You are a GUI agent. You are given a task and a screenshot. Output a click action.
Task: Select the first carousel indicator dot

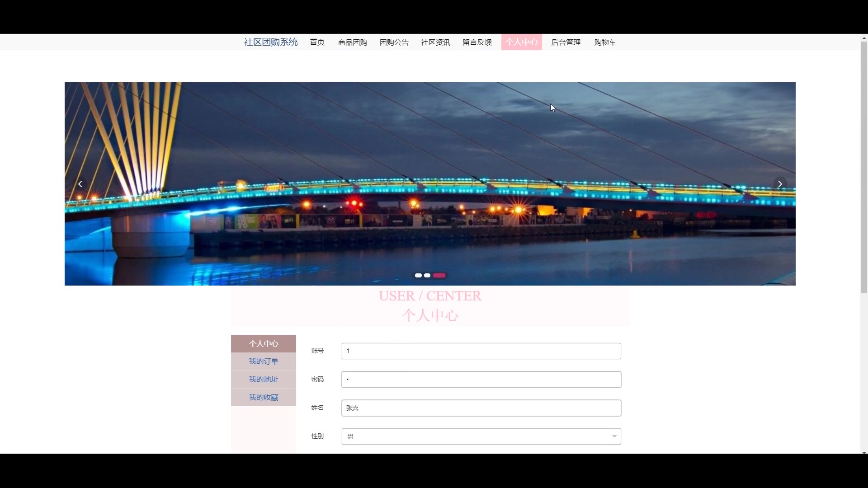pyautogui.click(x=418, y=275)
